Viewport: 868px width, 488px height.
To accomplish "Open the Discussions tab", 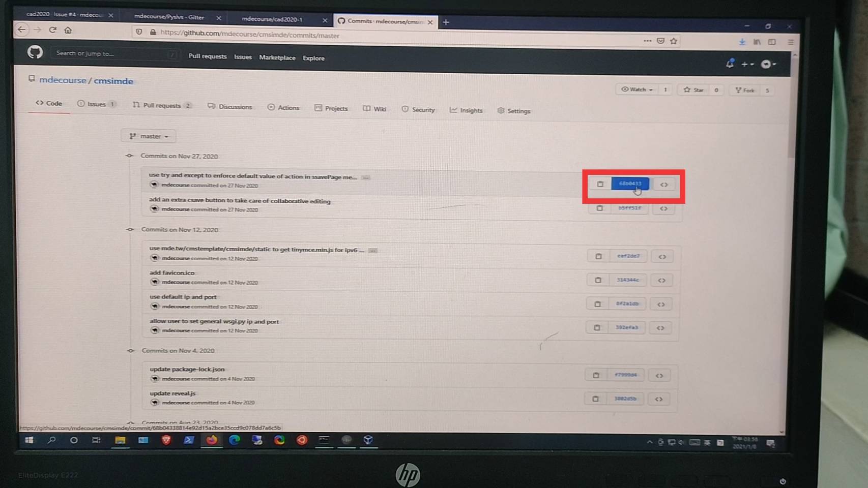I will pos(230,107).
